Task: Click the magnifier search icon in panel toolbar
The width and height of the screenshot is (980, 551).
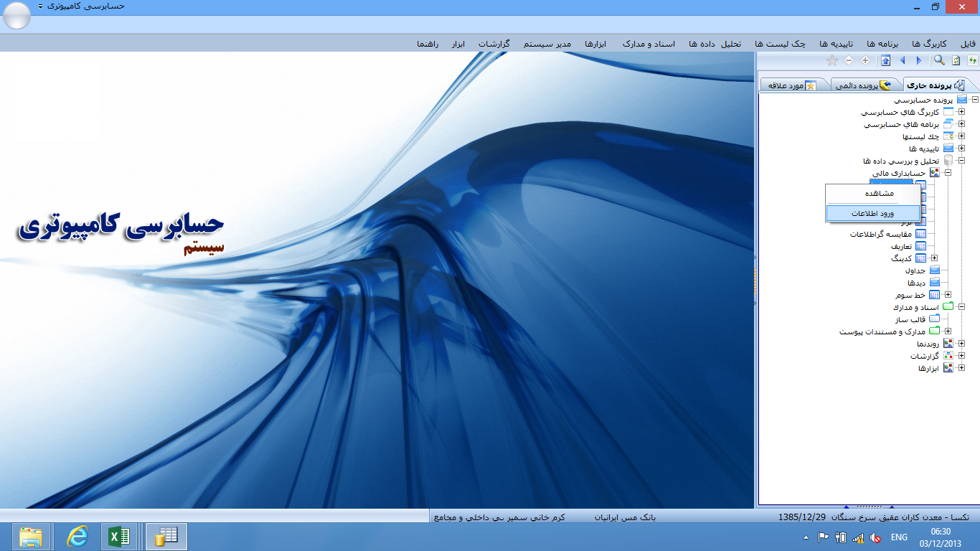Action: coord(939,61)
